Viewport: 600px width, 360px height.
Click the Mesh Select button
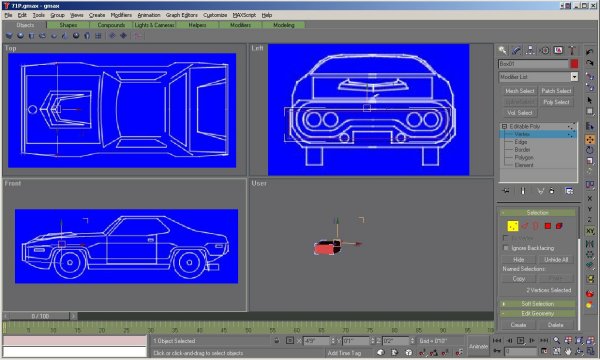click(x=519, y=91)
